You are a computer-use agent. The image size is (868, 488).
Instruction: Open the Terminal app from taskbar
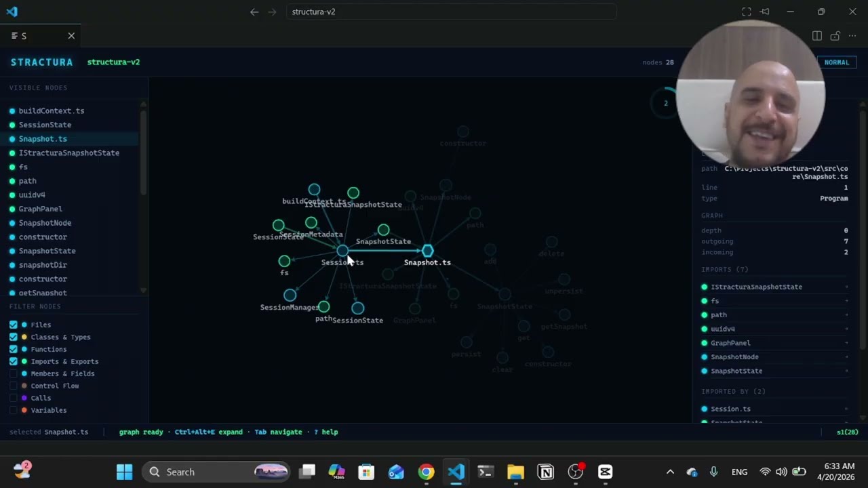pyautogui.click(x=486, y=472)
